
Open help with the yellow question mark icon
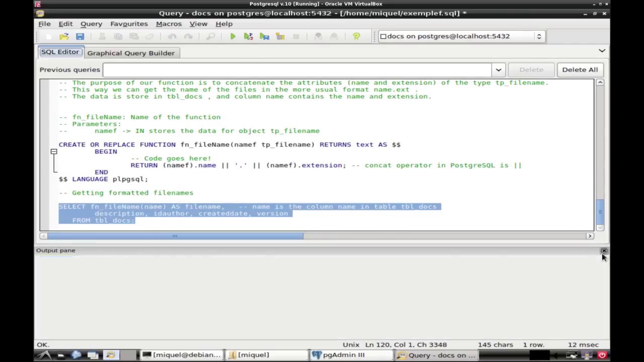356,36
